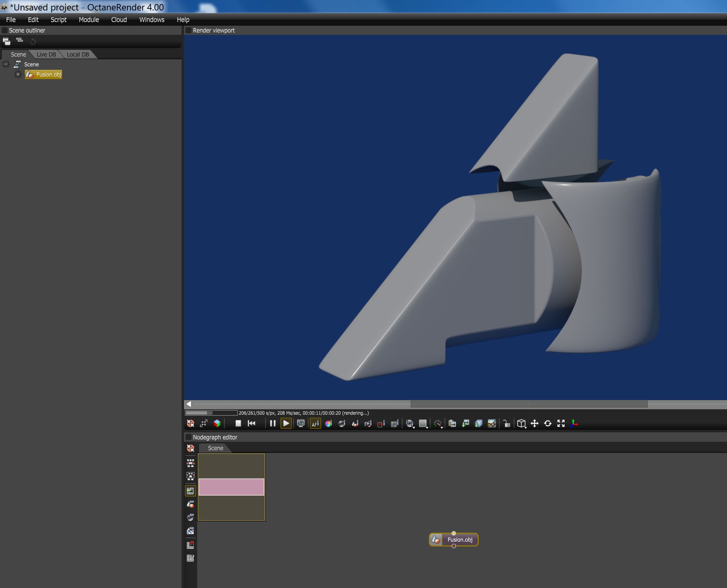
Task: Click the viewport axis gizmo icon
Action: [x=574, y=423]
